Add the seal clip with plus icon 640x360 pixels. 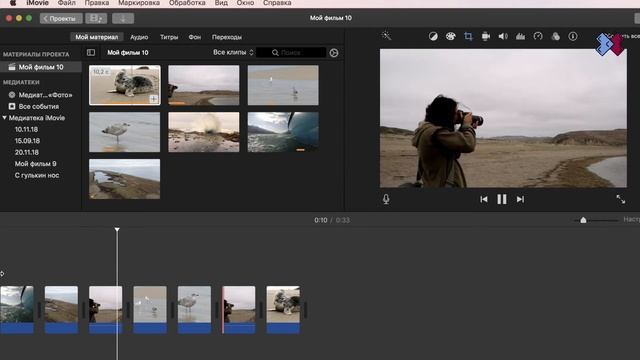pyautogui.click(x=153, y=99)
